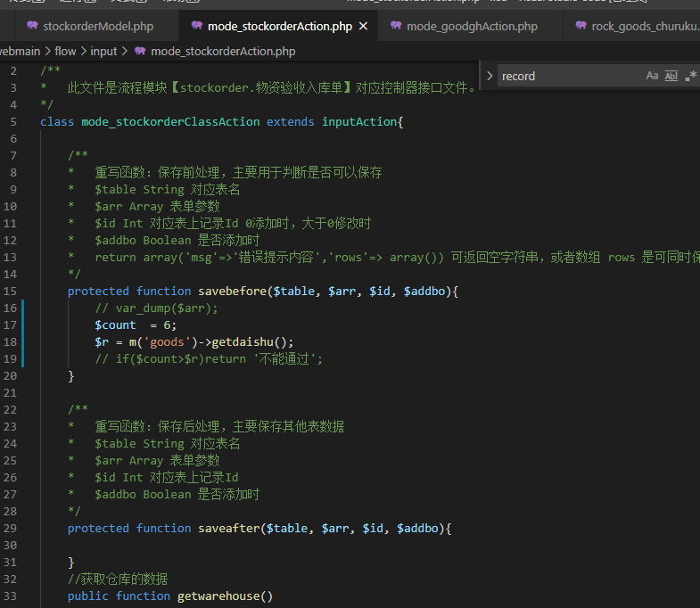Toggle Match Whole Word in find widget

(x=671, y=76)
